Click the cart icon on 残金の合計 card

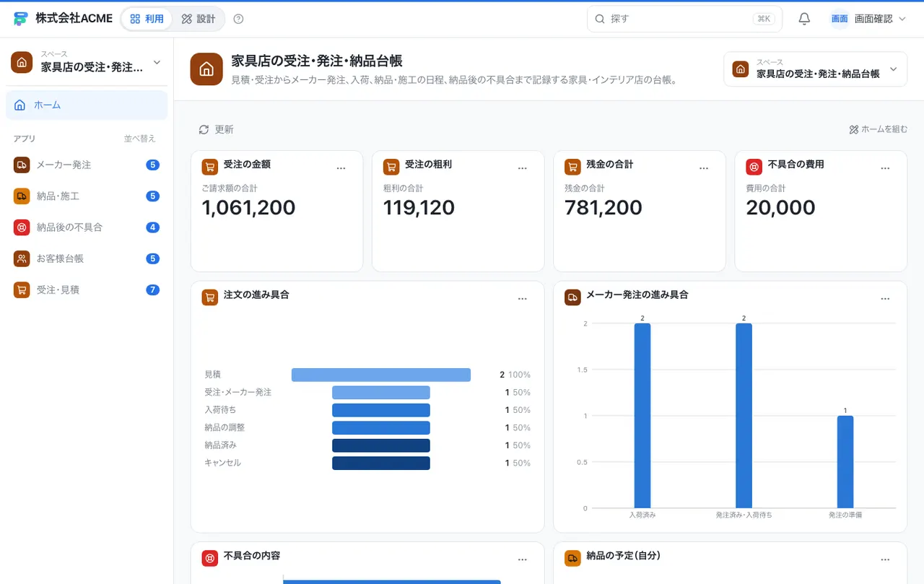click(x=572, y=167)
